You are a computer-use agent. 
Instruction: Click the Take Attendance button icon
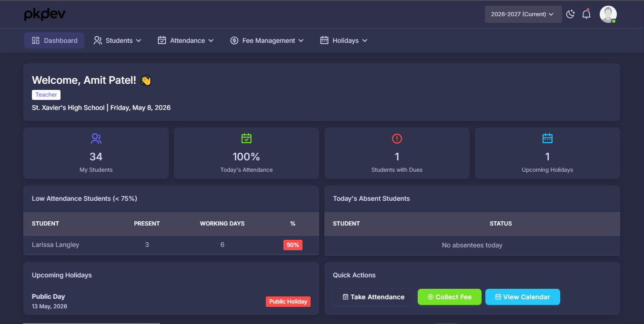coord(346,297)
